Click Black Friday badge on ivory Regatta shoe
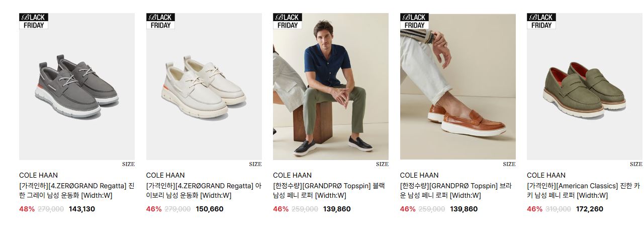 (x=161, y=21)
